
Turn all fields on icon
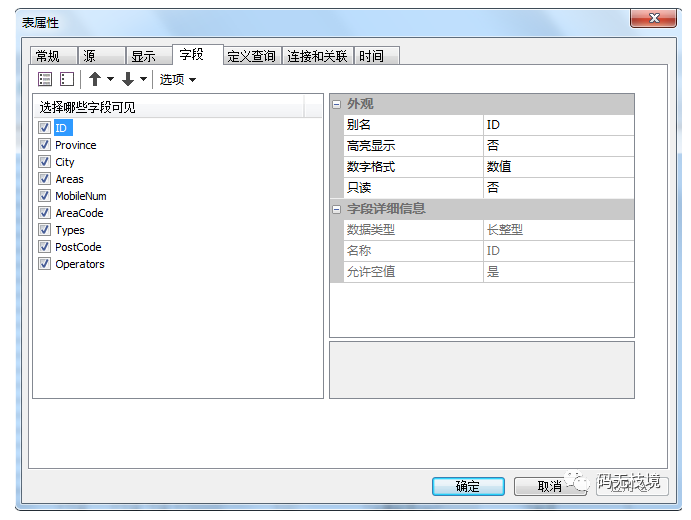(45, 79)
